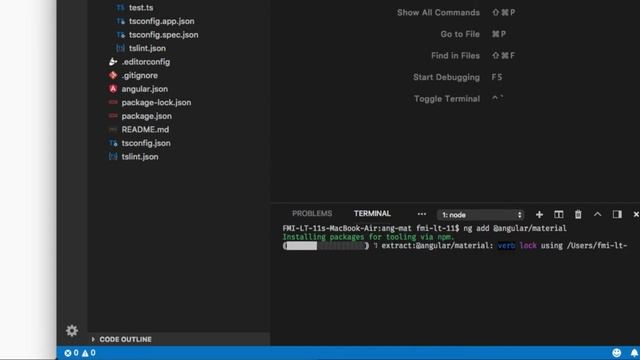Split the terminal pane
Viewport: 640px width, 360px height.
tap(558, 215)
